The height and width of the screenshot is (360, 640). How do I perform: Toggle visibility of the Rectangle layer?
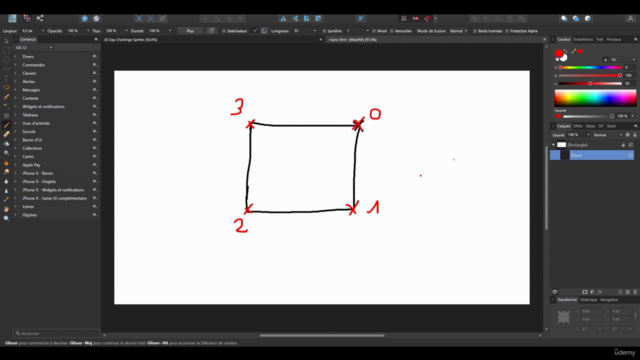631,145
